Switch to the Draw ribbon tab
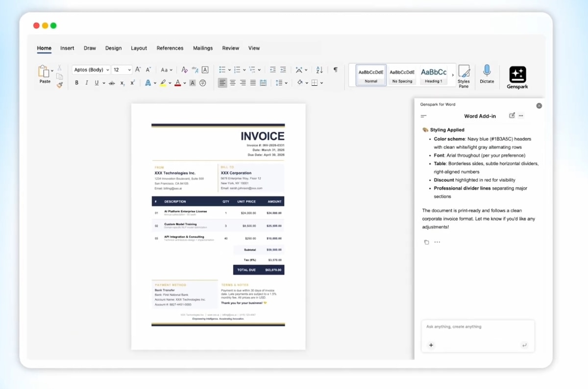Image resolution: width=588 pixels, height=389 pixels. click(x=90, y=48)
